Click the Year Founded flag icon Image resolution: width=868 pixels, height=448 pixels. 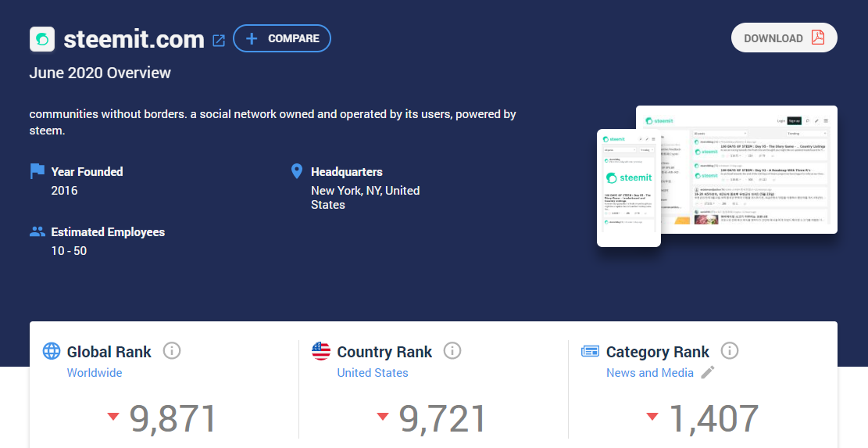(x=37, y=171)
